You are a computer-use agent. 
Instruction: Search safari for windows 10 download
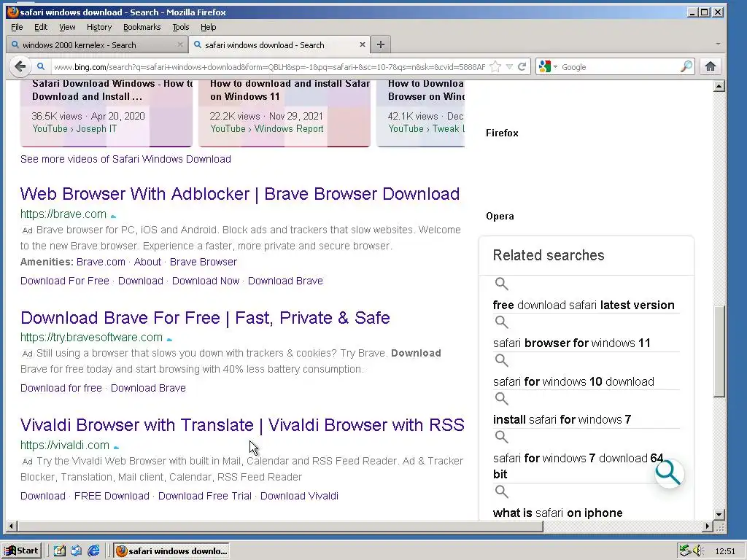(x=573, y=381)
